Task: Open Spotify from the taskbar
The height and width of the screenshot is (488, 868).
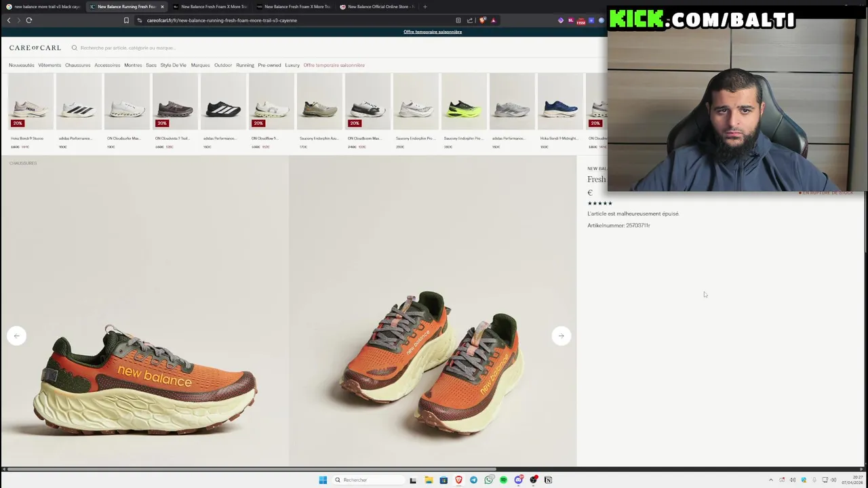Action: click(503, 480)
